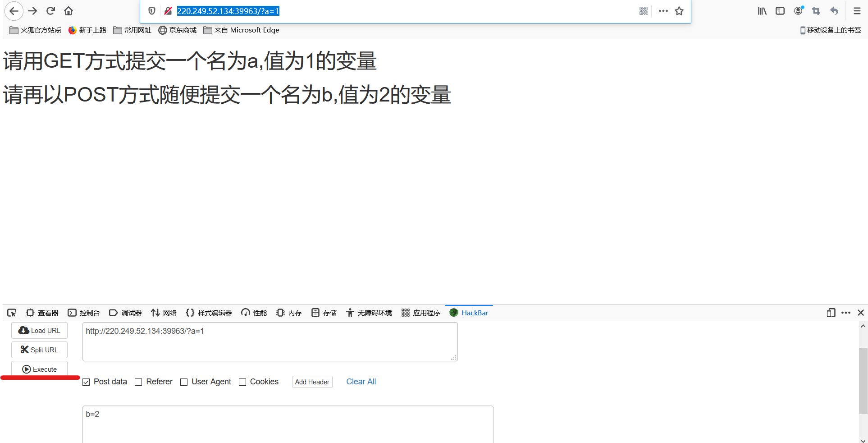Open the DevTools options meatball menu
The width and height of the screenshot is (868, 443).
(x=846, y=313)
